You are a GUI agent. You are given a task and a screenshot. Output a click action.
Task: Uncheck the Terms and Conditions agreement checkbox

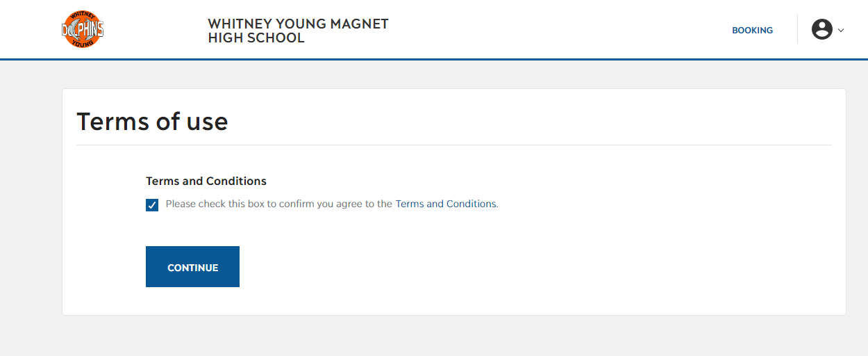pyautogui.click(x=152, y=204)
